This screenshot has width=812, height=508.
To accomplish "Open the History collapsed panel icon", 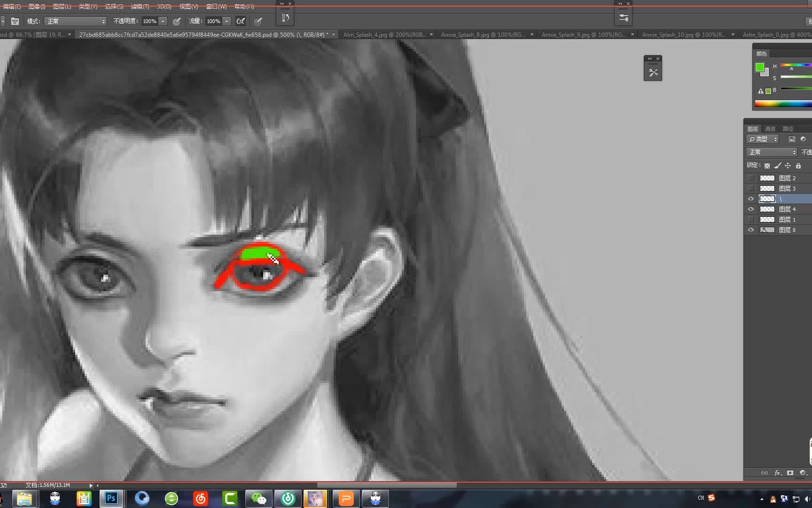I will click(x=285, y=18).
